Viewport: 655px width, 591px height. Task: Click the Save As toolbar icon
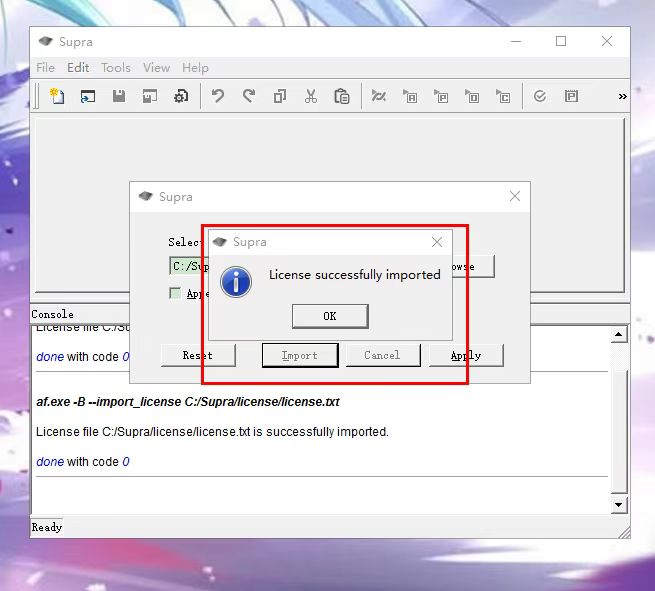150,96
